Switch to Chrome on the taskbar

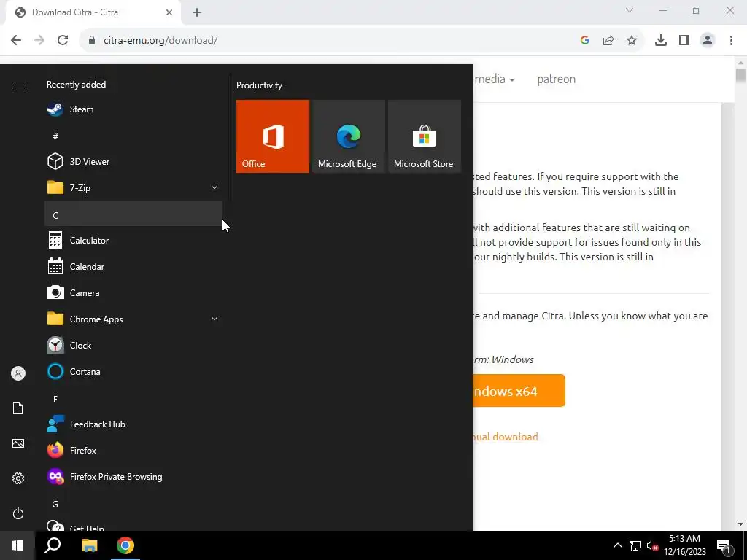tap(125, 545)
